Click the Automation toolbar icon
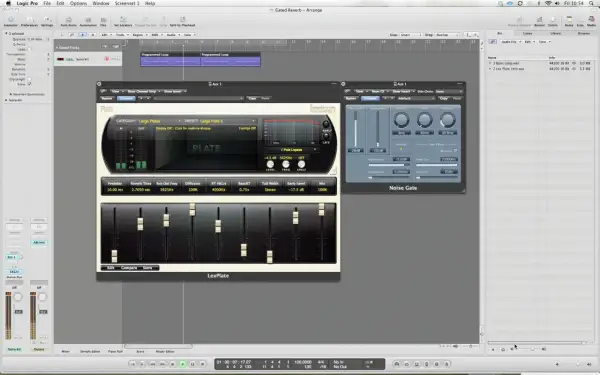 coord(88,21)
